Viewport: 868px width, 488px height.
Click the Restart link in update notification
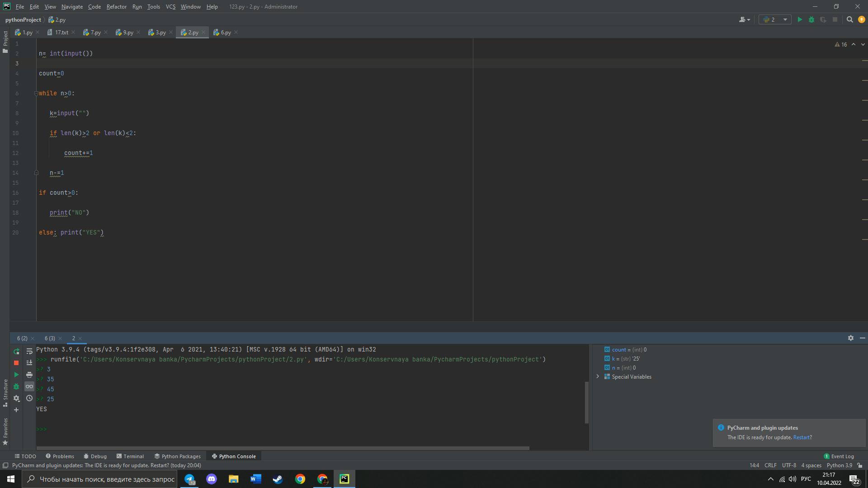point(801,437)
